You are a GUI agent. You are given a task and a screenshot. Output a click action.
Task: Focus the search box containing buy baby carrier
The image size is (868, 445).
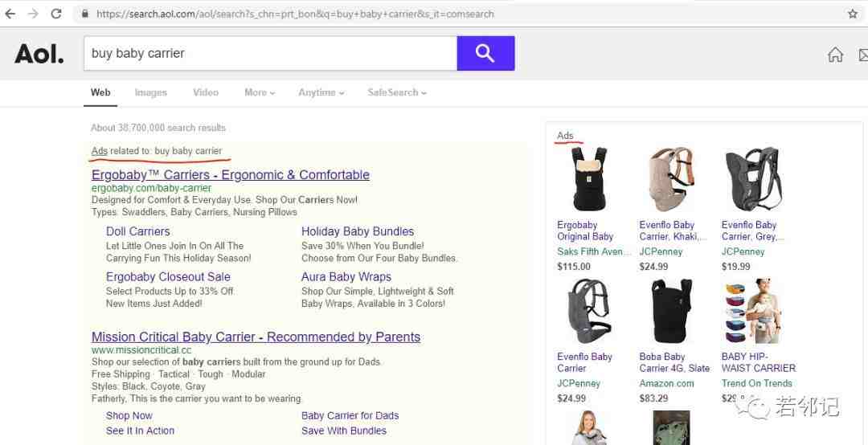click(270, 53)
